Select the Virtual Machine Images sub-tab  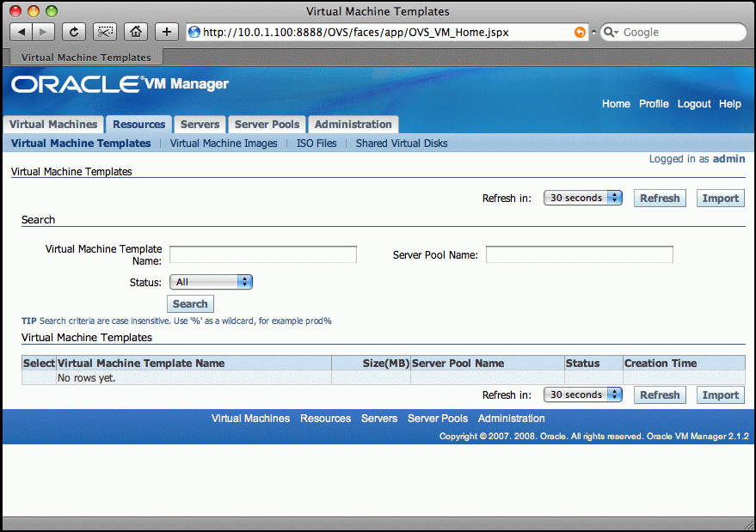point(224,144)
